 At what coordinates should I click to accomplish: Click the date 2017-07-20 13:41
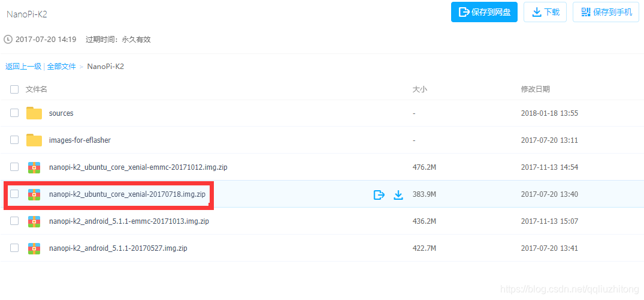(x=549, y=248)
